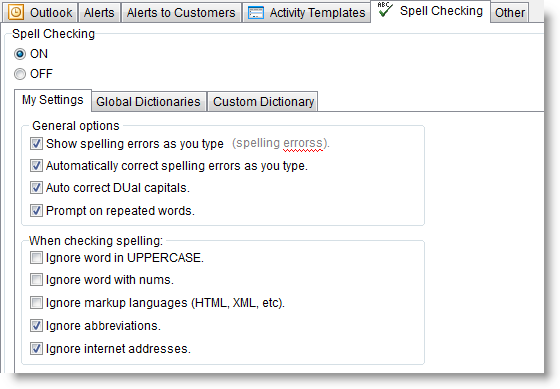Click the Spell Checking ABC checkmark icon
Viewport: 560px width, 389px height.
pos(385,10)
